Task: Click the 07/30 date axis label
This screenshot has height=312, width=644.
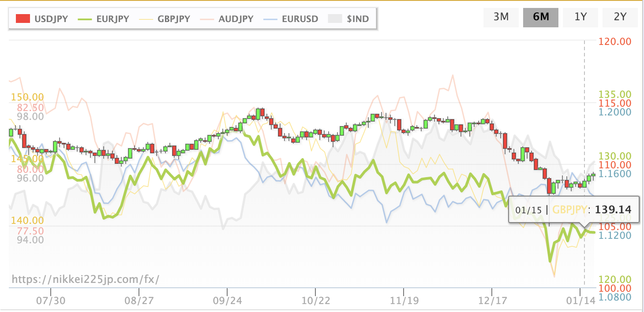Action: (51, 301)
